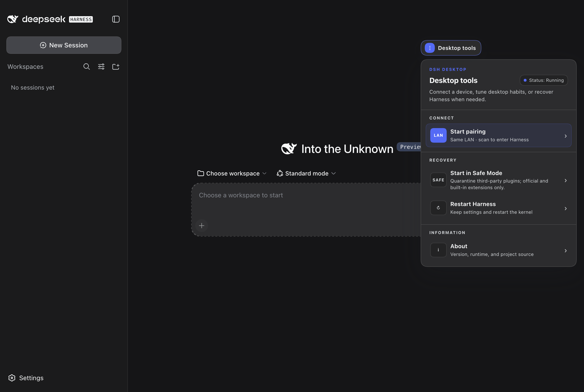The width and height of the screenshot is (584, 392).
Task: Click the SAFE badge icon
Action: [438, 180]
